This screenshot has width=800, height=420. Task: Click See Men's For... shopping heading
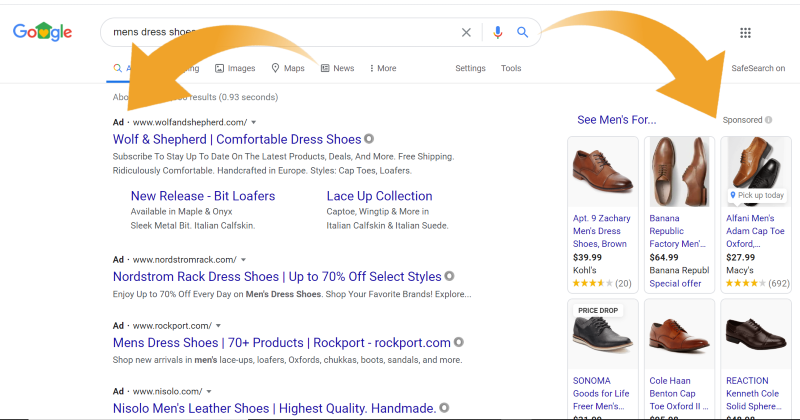coord(616,120)
